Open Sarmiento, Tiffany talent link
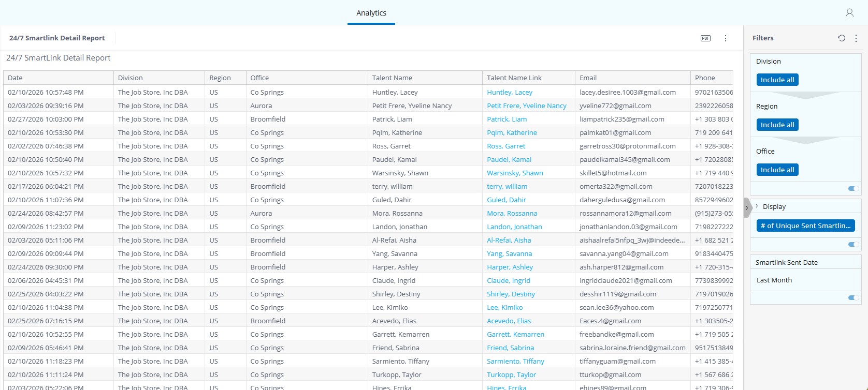 pos(516,361)
